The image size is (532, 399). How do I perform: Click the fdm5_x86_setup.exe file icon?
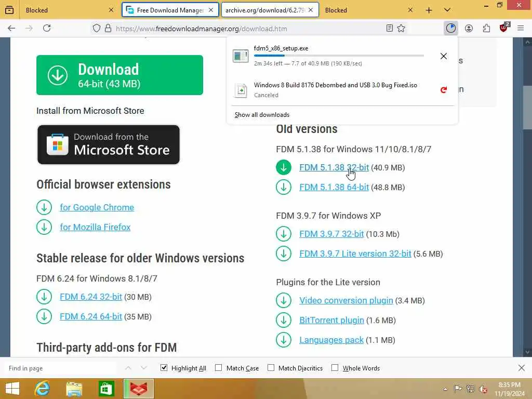click(x=241, y=56)
